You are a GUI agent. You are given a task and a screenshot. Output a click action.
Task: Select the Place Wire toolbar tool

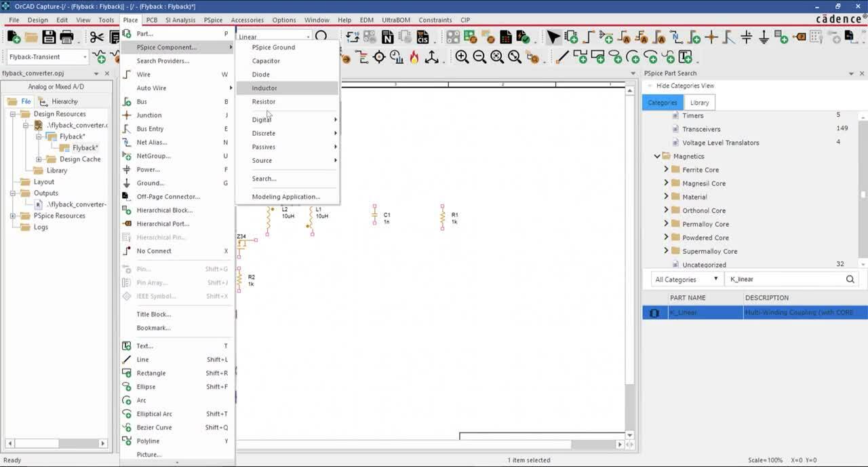589,37
